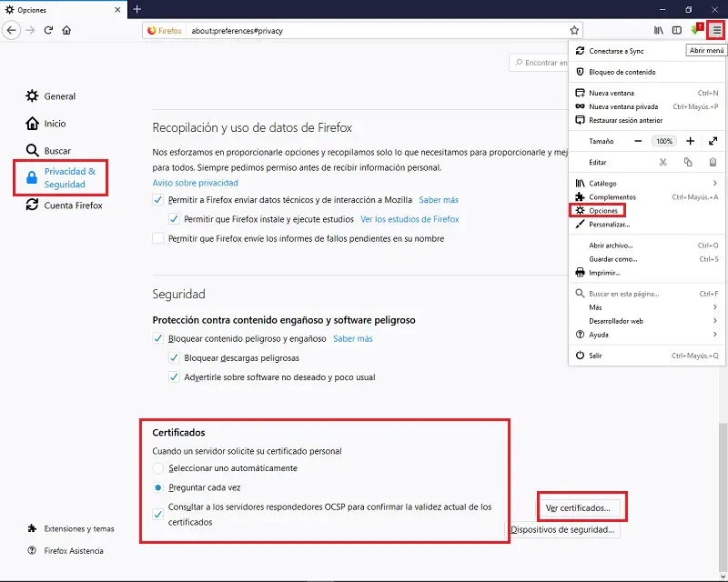Screen dimensions: 728x582
Task: Select Nueva ventana menu item
Action: (647, 93)
